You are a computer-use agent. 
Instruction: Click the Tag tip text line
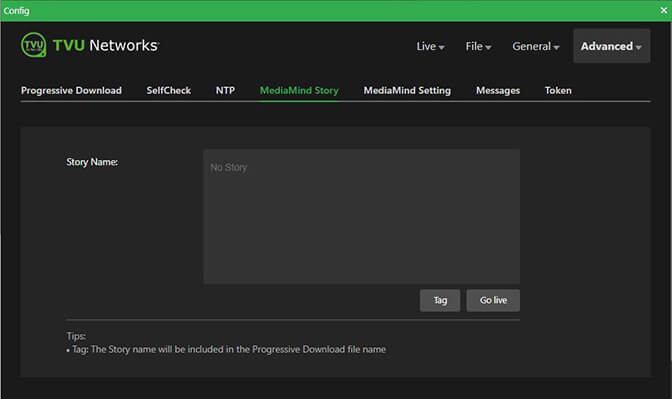click(226, 349)
